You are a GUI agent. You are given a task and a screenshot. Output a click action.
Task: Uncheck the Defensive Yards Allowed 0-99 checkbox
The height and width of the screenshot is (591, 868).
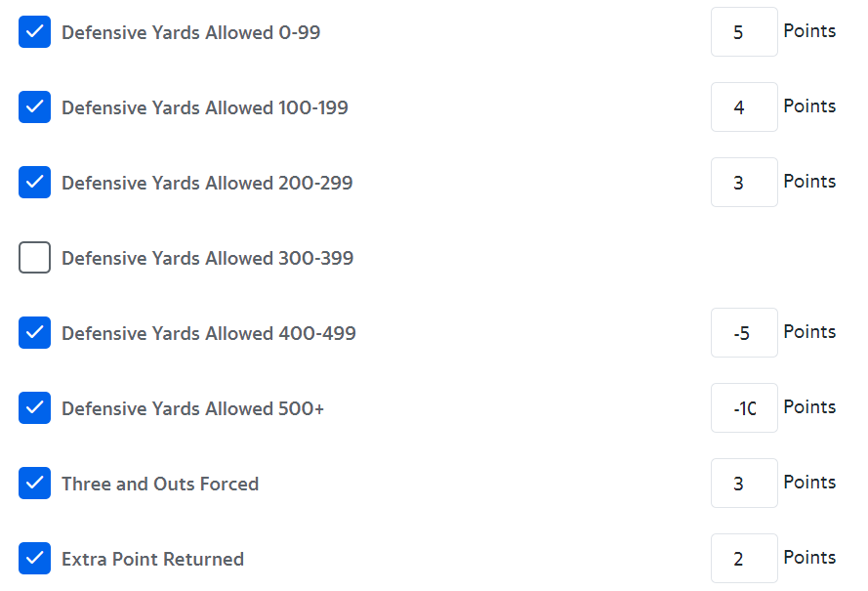tap(34, 32)
